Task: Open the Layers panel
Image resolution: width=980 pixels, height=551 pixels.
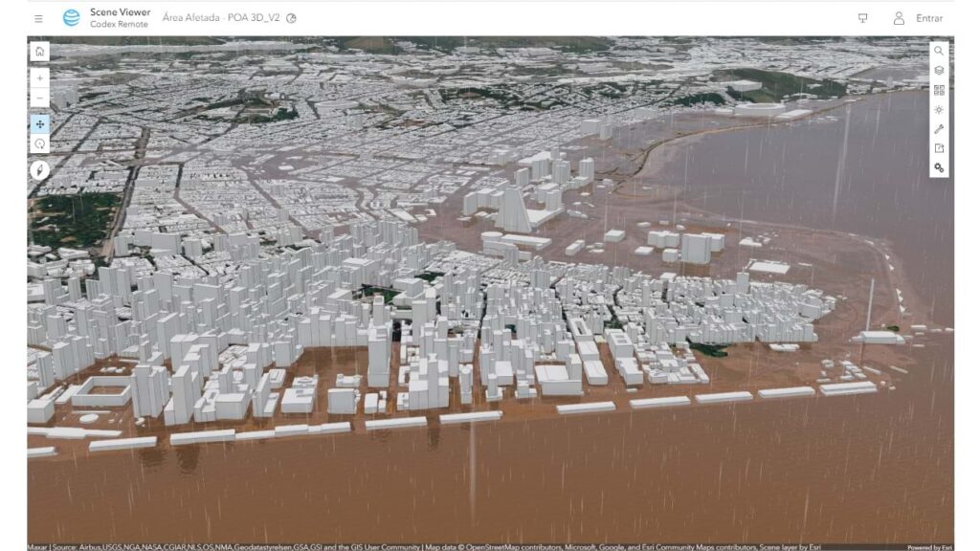Action: [x=939, y=71]
